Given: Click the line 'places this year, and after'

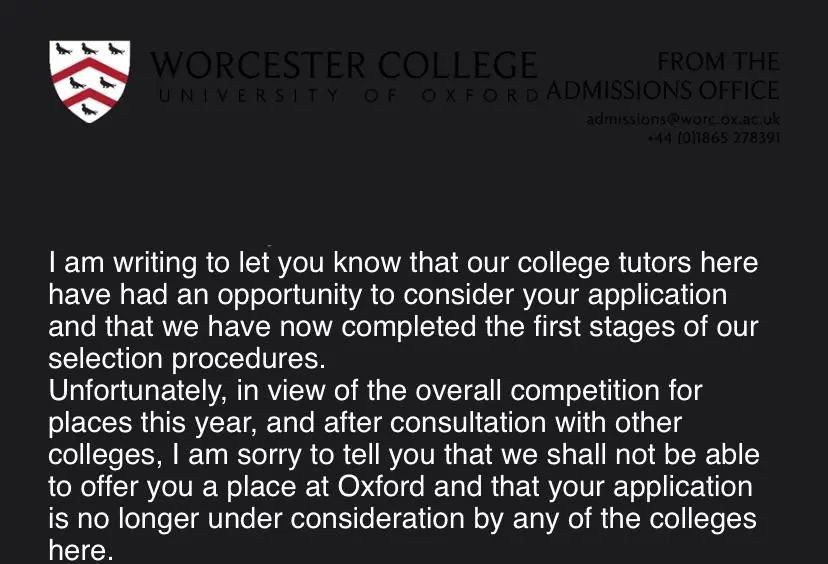Looking at the screenshot, I should tap(365, 423).
